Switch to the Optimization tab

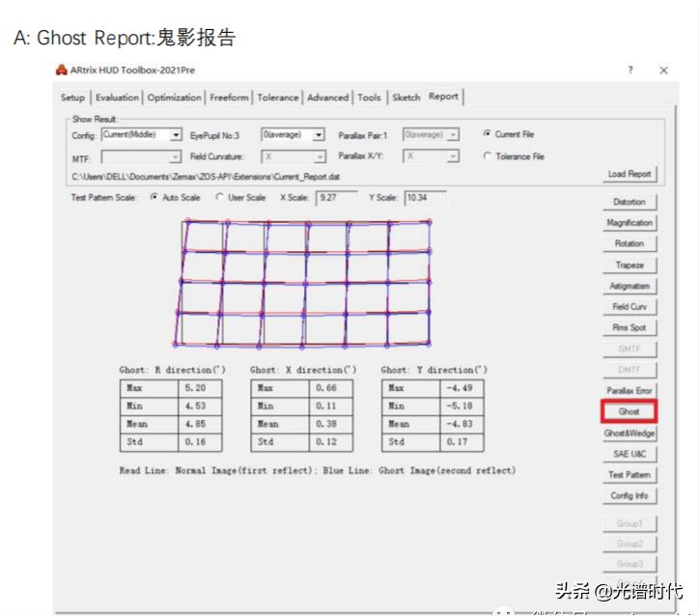pos(175,98)
